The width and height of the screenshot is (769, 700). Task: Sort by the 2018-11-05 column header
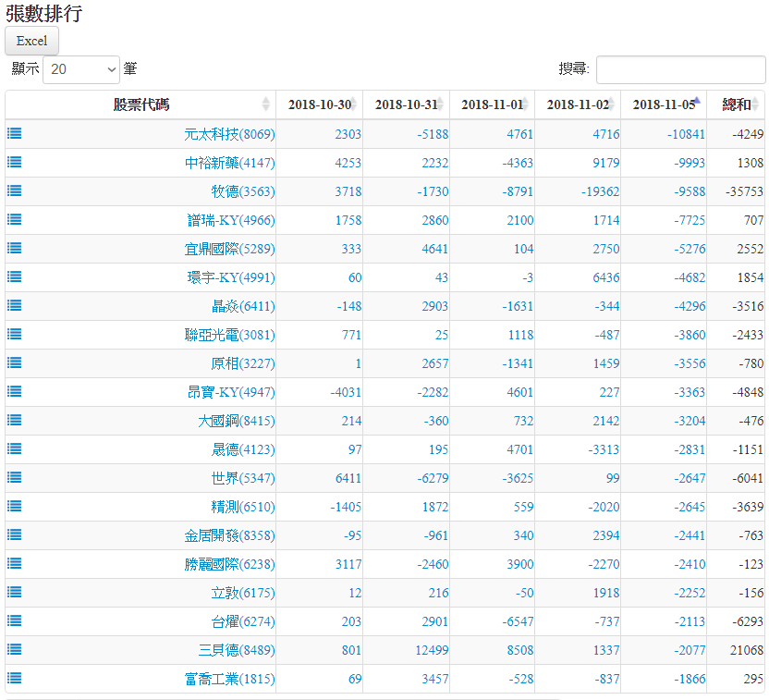pos(663,104)
